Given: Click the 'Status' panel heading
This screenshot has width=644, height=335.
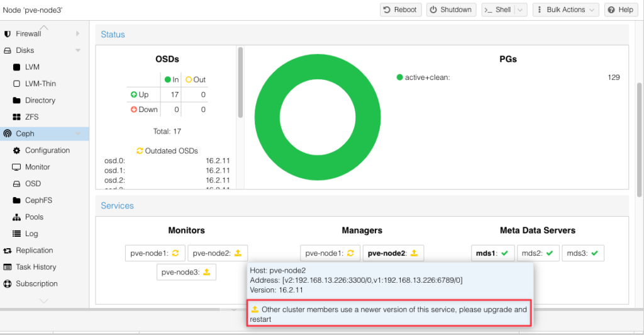Looking at the screenshot, I should (x=113, y=35).
